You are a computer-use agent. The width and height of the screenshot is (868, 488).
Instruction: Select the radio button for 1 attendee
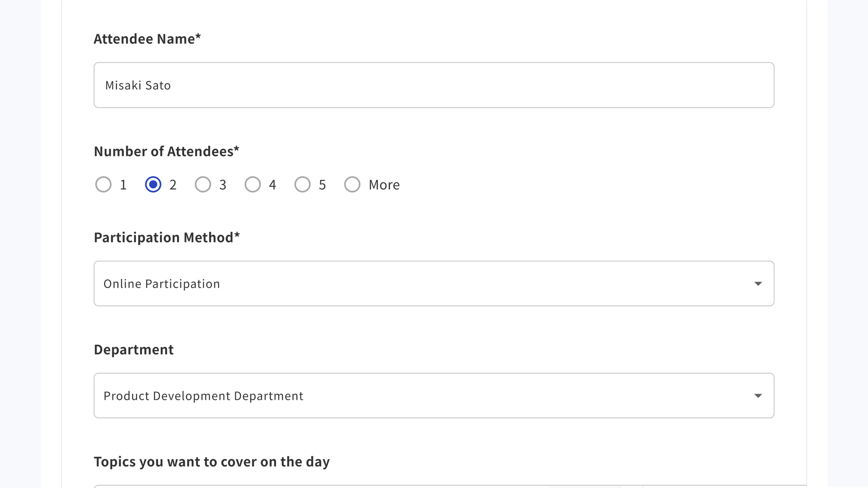103,184
